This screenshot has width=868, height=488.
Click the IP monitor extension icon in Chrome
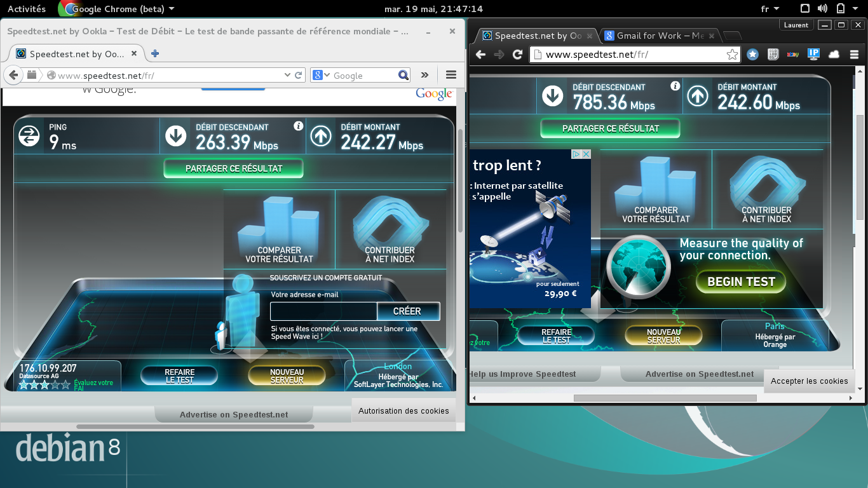click(813, 55)
